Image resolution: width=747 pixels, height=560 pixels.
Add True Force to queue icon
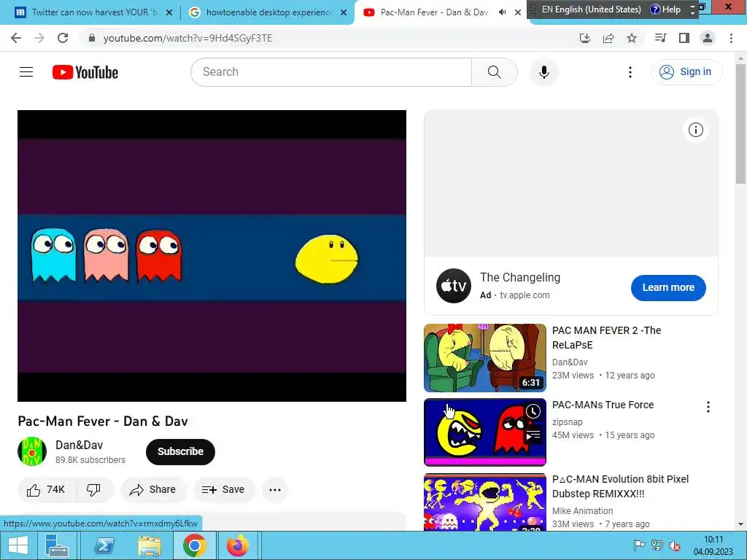pyautogui.click(x=533, y=435)
